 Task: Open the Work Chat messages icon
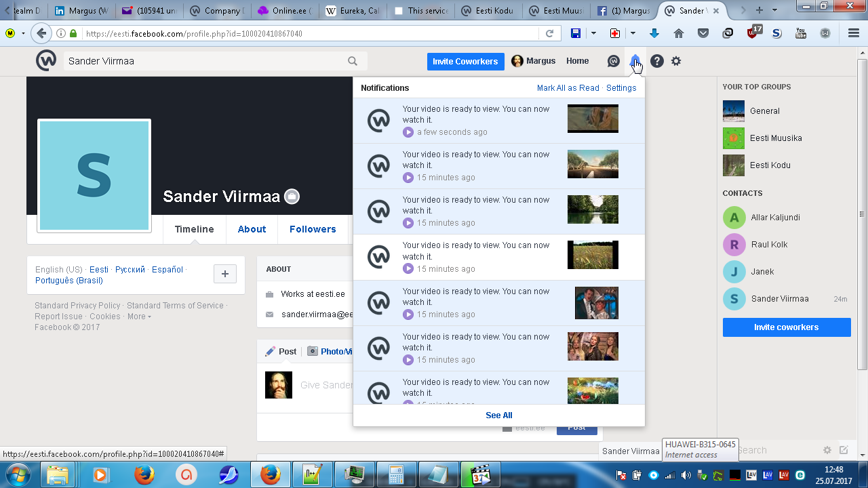(614, 61)
